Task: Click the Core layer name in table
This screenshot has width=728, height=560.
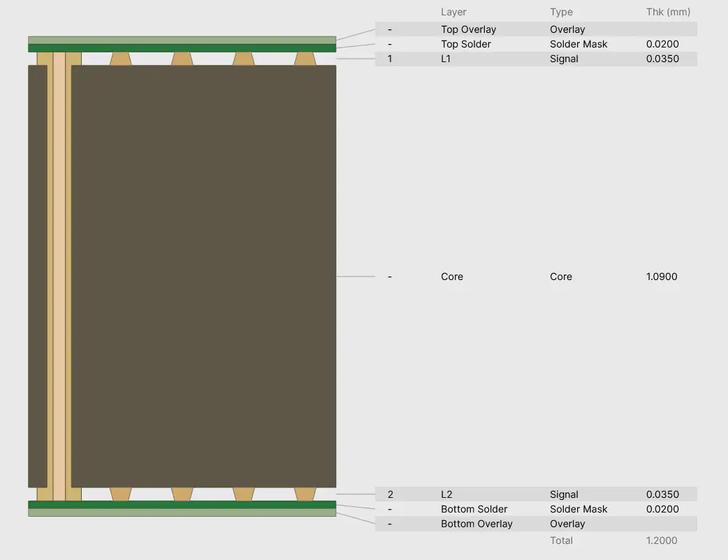Action: (x=452, y=277)
